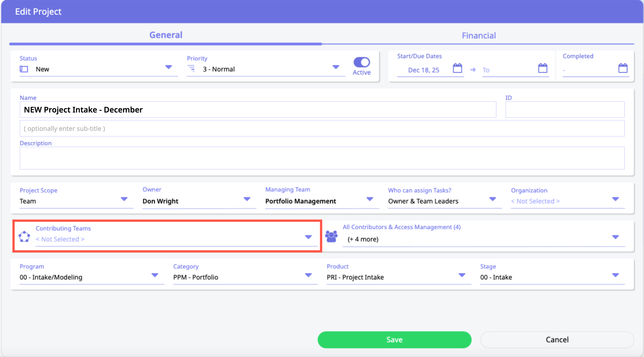Click the arrow between start and due dates

pos(473,70)
